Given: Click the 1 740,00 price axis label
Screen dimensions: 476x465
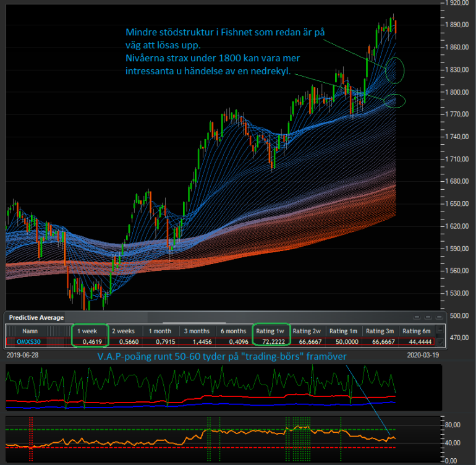Looking at the screenshot, I should point(457,137).
